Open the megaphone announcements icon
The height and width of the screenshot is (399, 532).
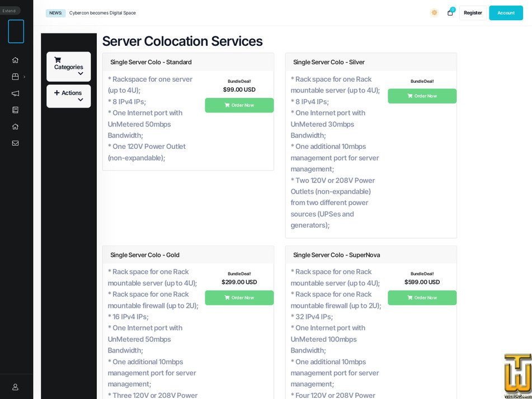point(15,93)
